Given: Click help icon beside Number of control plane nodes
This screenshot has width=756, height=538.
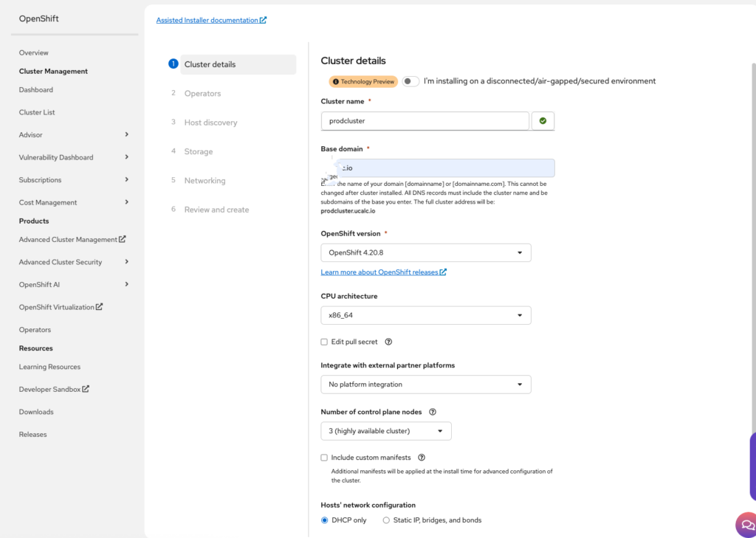Looking at the screenshot, I should [433, 412].
